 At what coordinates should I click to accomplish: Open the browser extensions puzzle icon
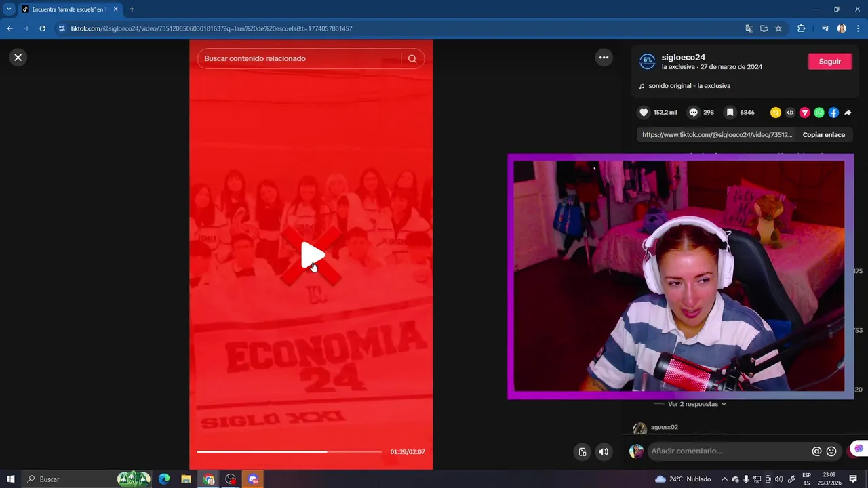801,28
